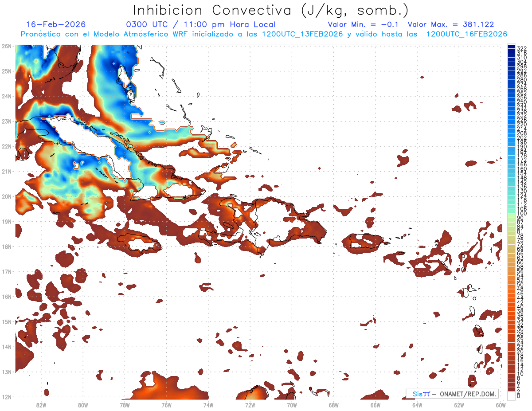This screenshot has height=411, width=532.
Task: Click the white swatch labeled 0 on the scale
Action: pos(512,395)
